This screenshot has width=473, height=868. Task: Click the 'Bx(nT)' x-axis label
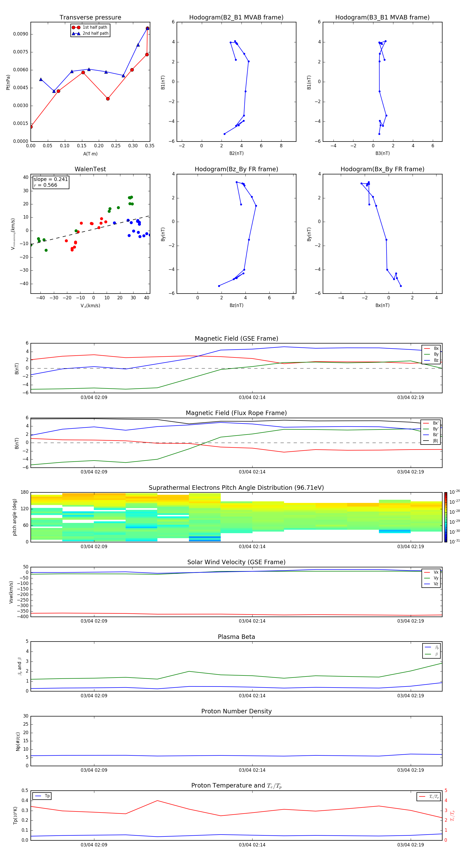pyautogui.click(x=382, y=305)
